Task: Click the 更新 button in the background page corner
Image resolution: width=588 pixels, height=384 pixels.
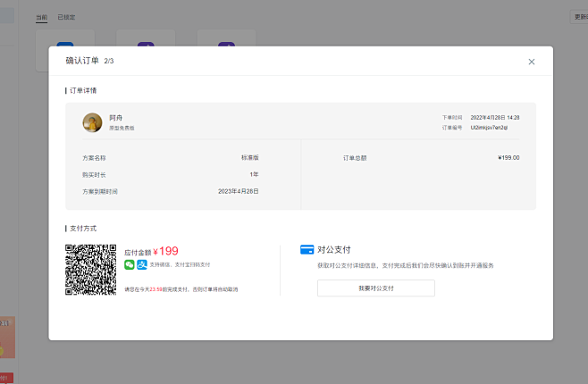Action: [x=579, y=17]
